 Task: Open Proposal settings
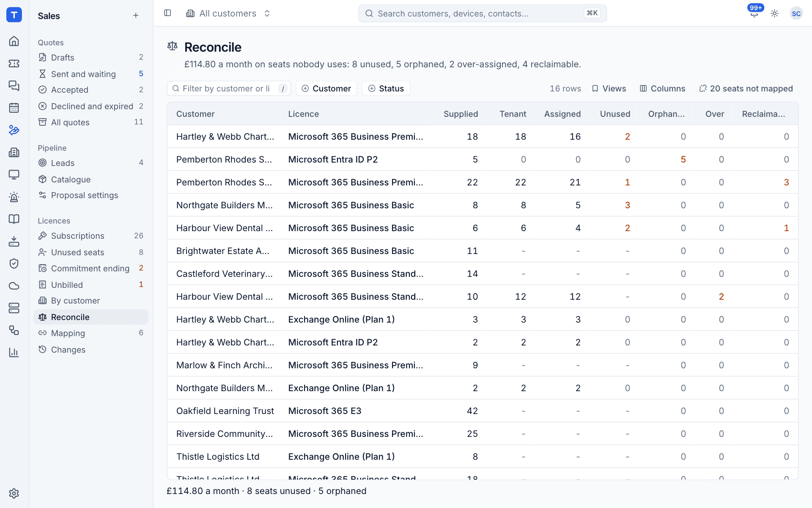point(91,195)
